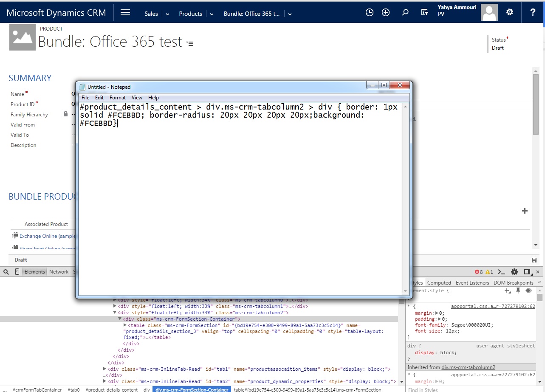Open Exchange Online (sample) product link

[48, 236]
